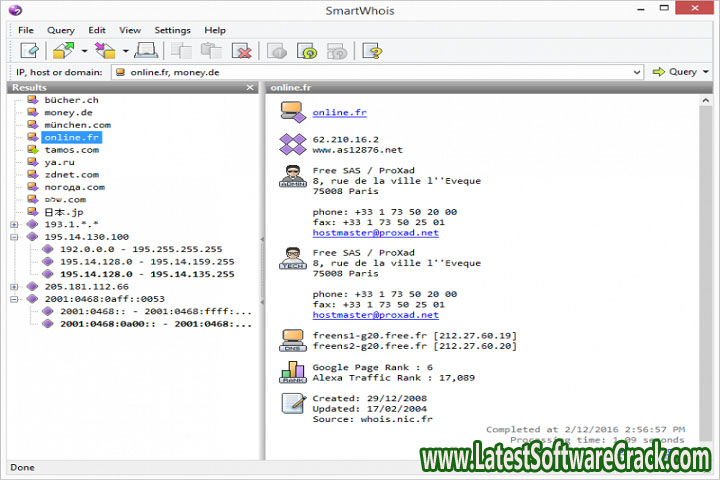Select range 195.14.128.0 - 195.14.135.255
This screenshot has width=720, height=480.
pyautogui.click(x=147, y=274)
